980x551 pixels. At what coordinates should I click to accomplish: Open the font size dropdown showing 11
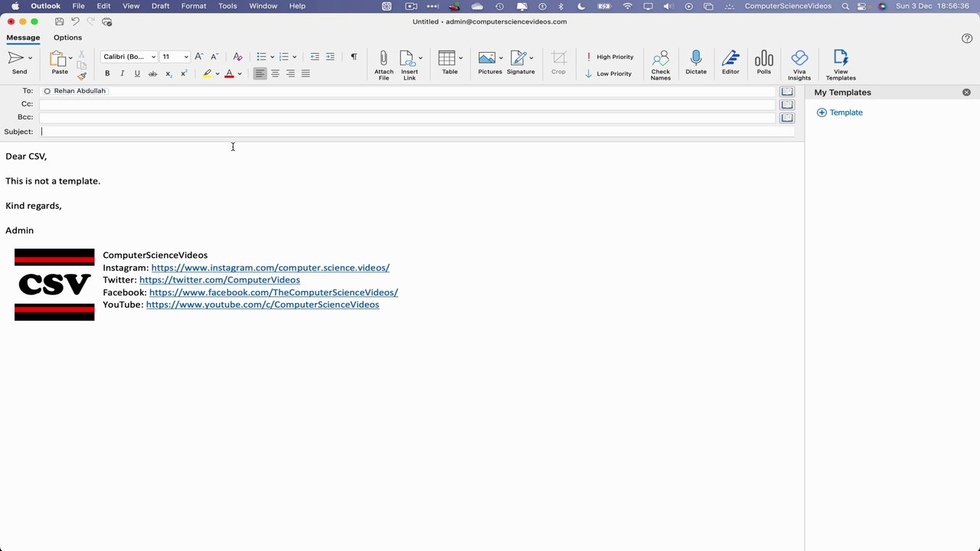[x=185, y=57]
